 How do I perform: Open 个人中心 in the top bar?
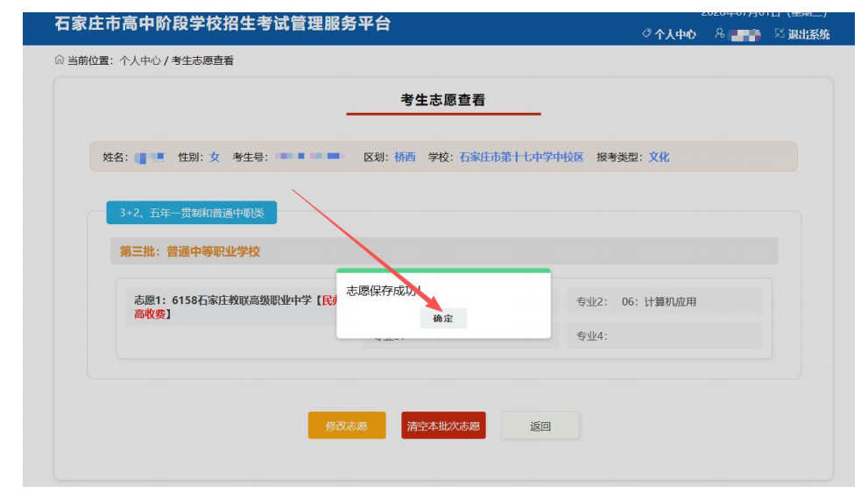coord(674,34)
